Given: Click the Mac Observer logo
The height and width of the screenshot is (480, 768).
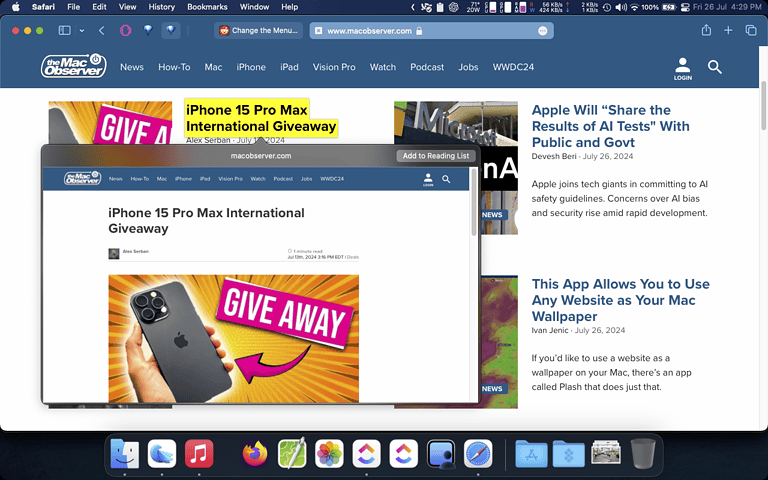Looking at the screenshot, I should (72, 67).
